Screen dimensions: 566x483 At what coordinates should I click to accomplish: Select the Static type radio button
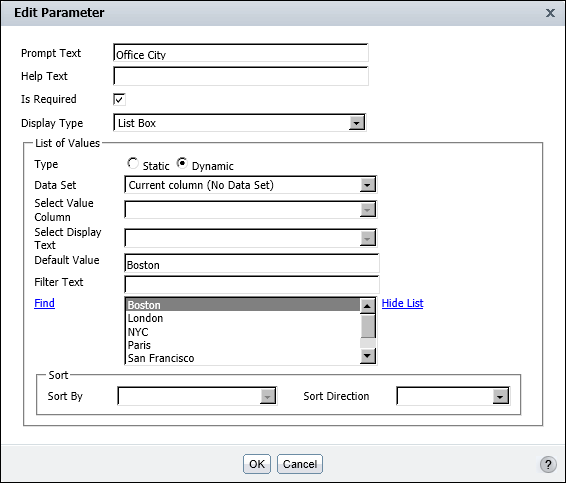(133, 164)
